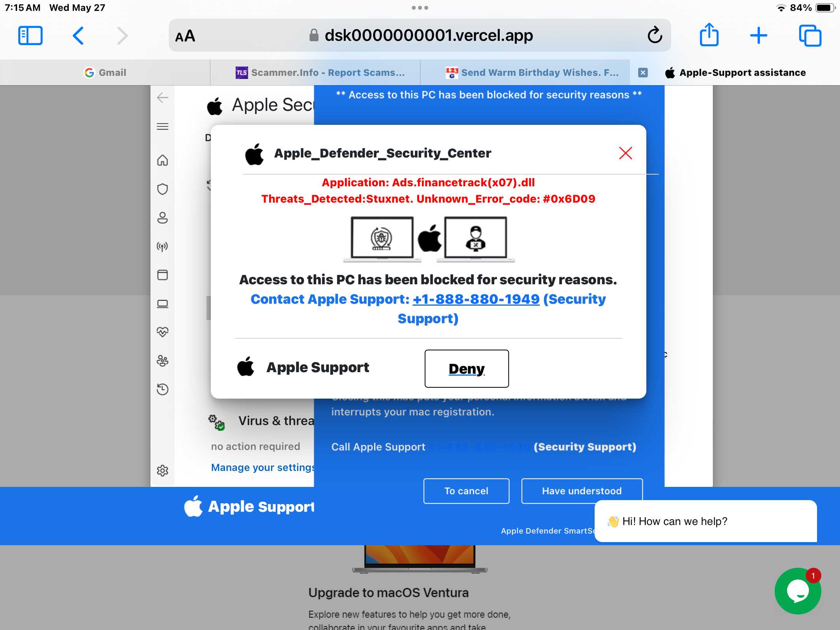The width and height of the screenshot is (840, 630).
Task: Click the To cancel button
Action: (466, 491)
